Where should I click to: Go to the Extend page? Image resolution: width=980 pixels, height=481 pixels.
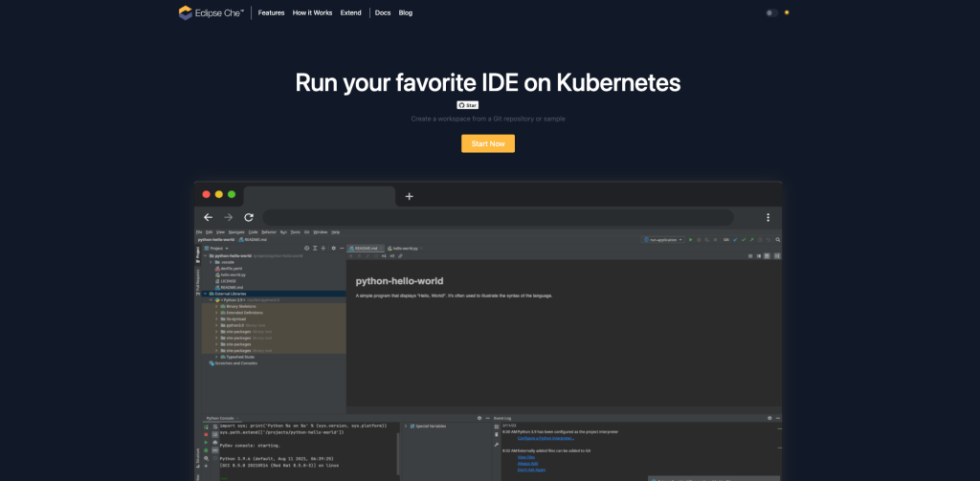pos(350,12)
